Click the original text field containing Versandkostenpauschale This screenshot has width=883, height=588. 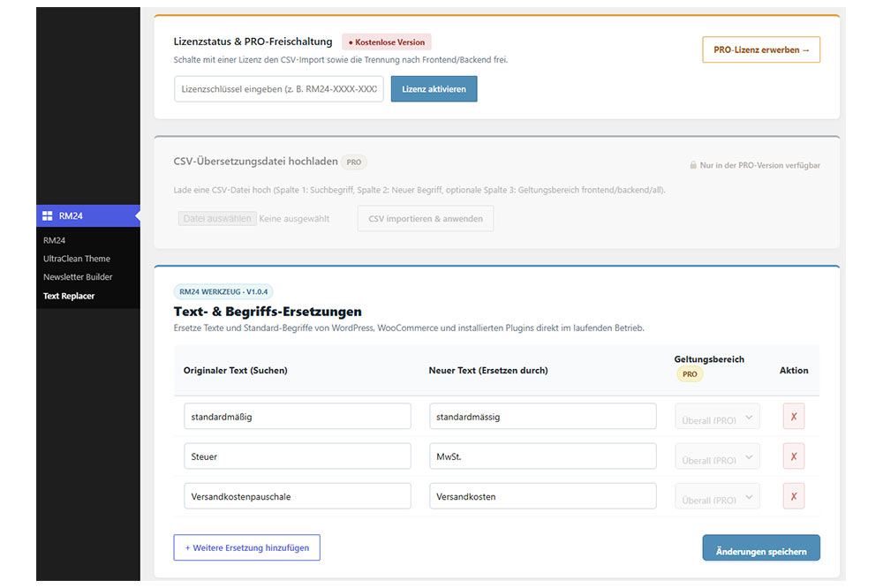(298, 496)
